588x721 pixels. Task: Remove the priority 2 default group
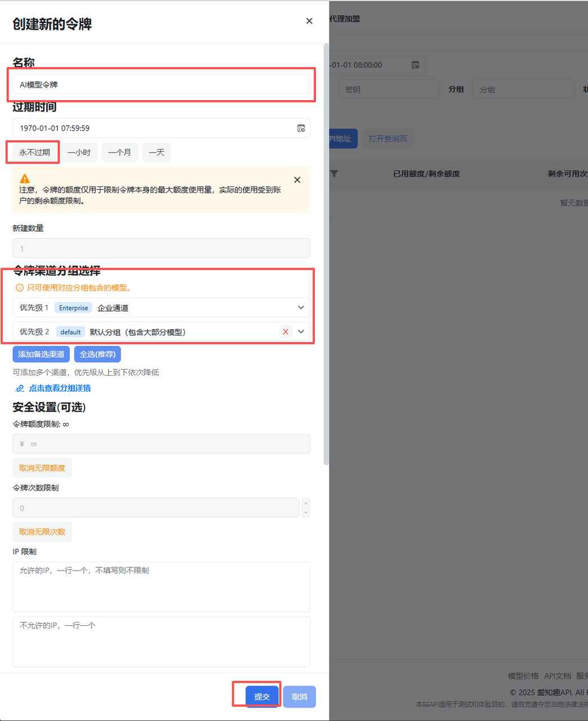click(286, 332)
